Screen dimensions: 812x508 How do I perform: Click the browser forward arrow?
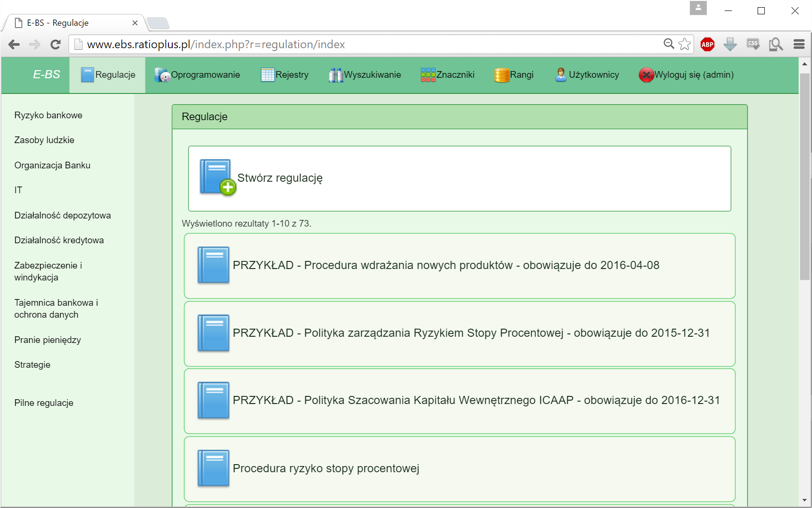tap(35, 44)
